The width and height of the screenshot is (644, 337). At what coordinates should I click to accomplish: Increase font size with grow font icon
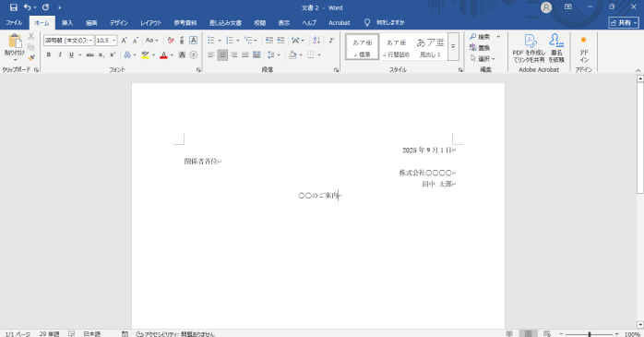click(124, 41)
